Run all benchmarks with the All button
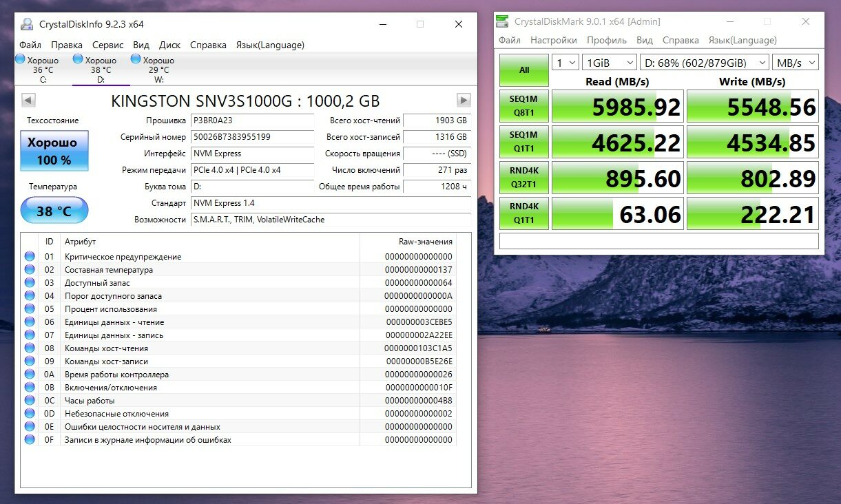The image size is (841, 504). [x=524, y=70]
